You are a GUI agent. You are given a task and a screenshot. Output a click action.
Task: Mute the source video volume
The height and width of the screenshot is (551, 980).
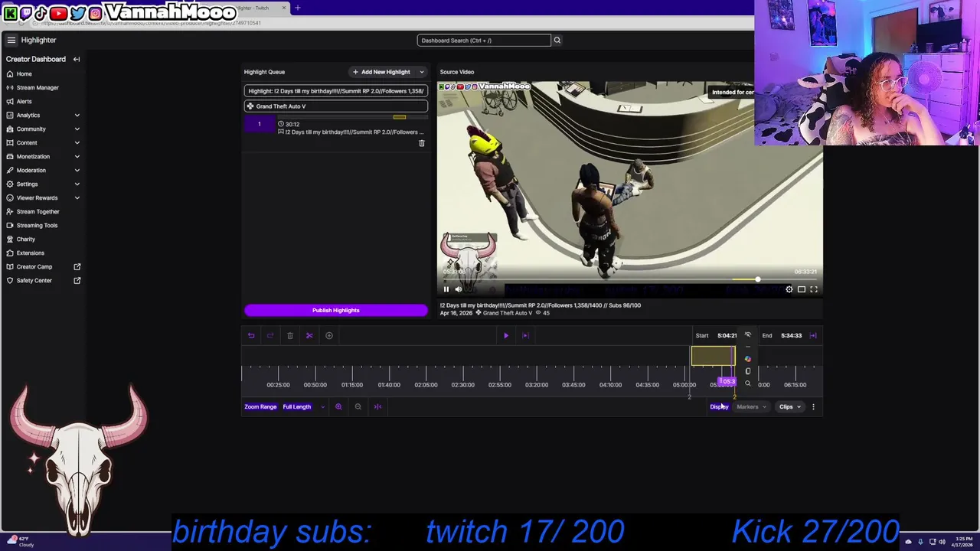(459, 289)
